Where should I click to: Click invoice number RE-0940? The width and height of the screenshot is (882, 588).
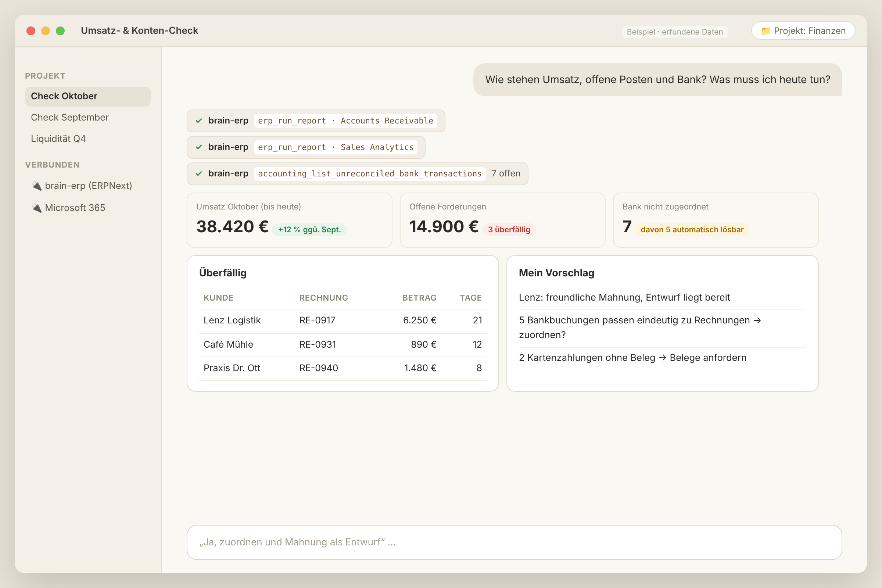[x=319, y=368]
